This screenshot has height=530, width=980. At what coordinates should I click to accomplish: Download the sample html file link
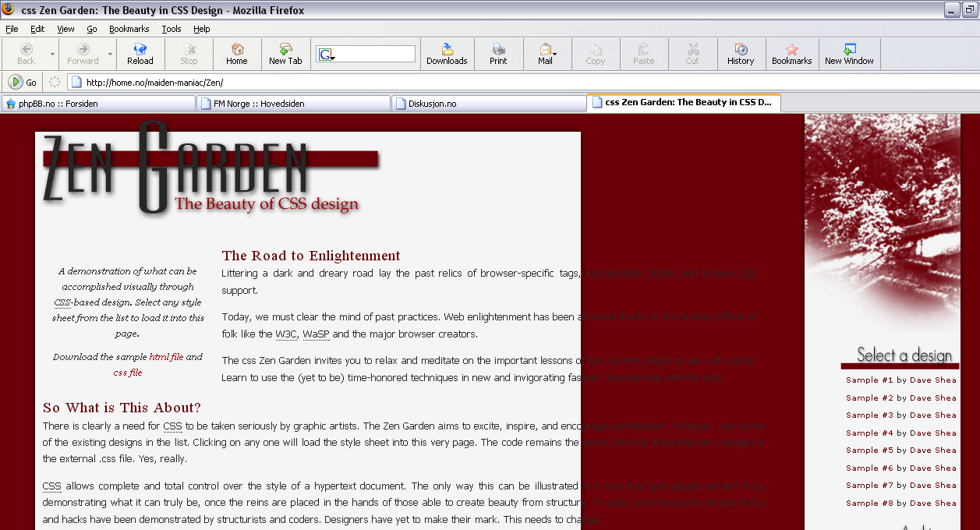[166, 357]
